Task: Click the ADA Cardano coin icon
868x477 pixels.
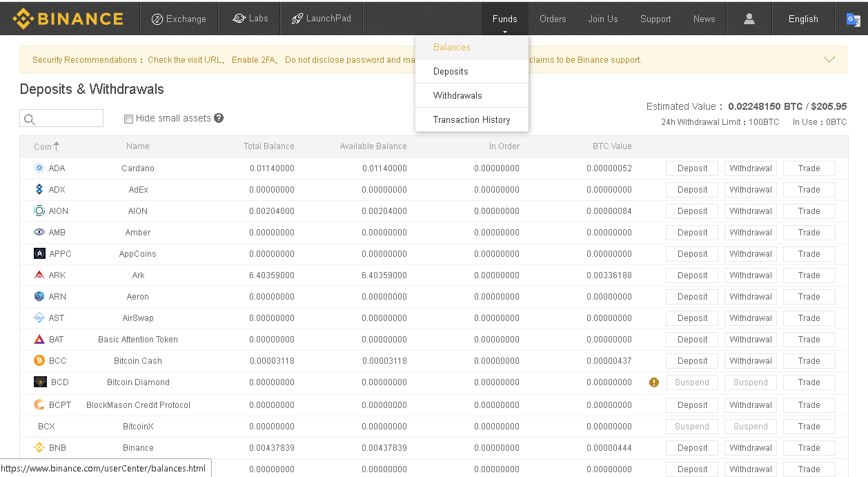Action: point(39,168)
